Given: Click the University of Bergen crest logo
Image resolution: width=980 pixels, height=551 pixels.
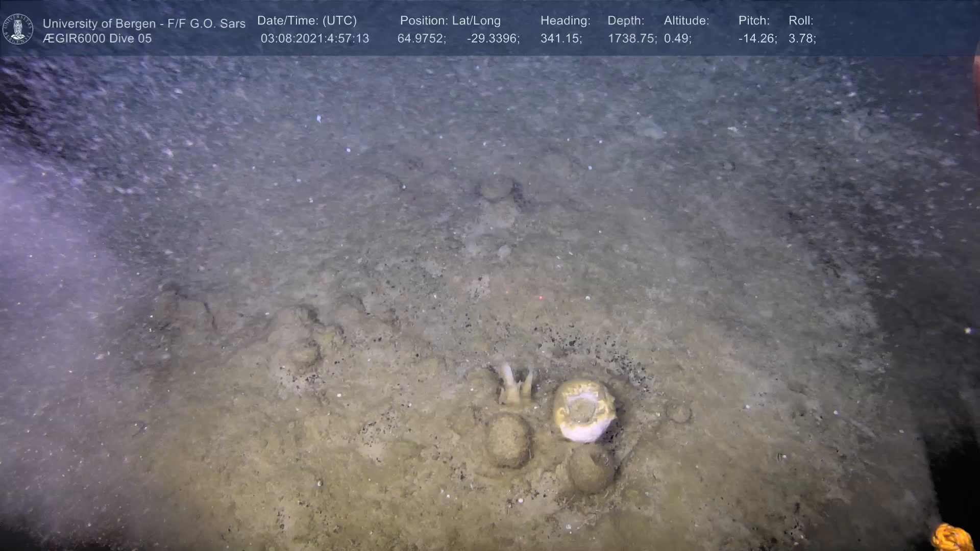Looking at the screenshot, I should click(18, 29).
